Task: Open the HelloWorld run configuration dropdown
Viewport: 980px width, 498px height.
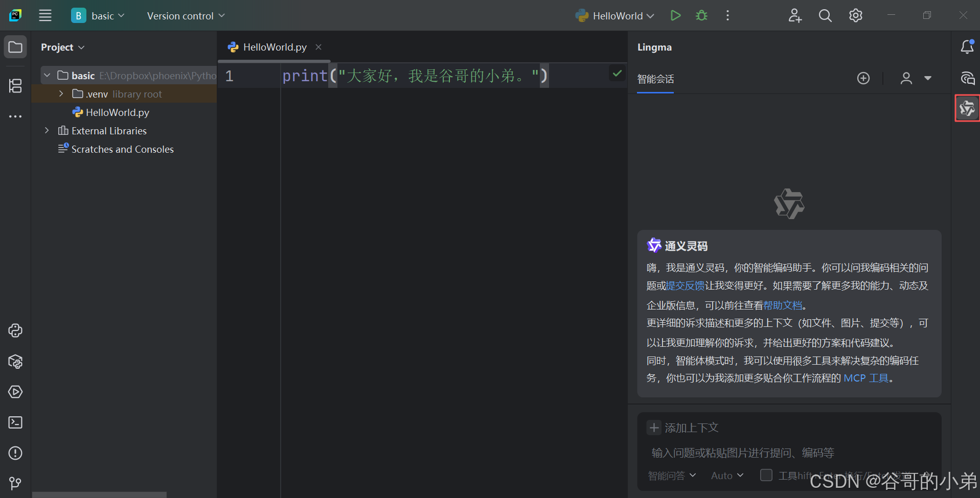Action: (x=614, y=16)
